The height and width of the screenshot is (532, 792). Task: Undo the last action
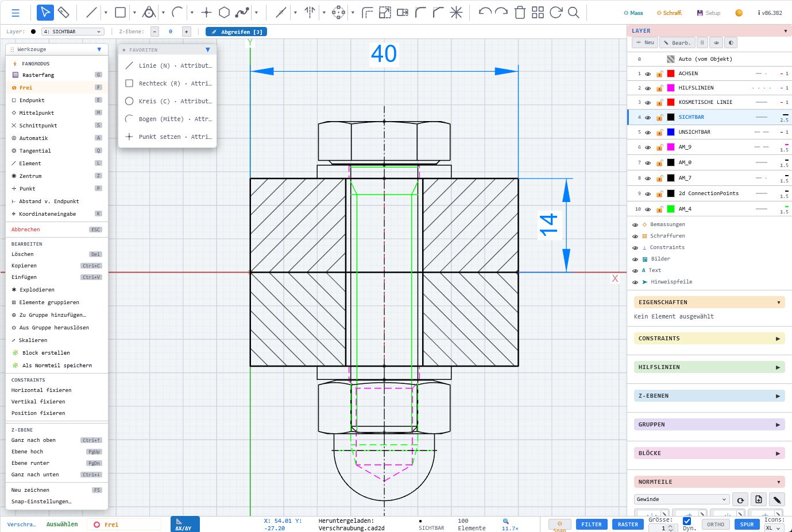(485, 12)
